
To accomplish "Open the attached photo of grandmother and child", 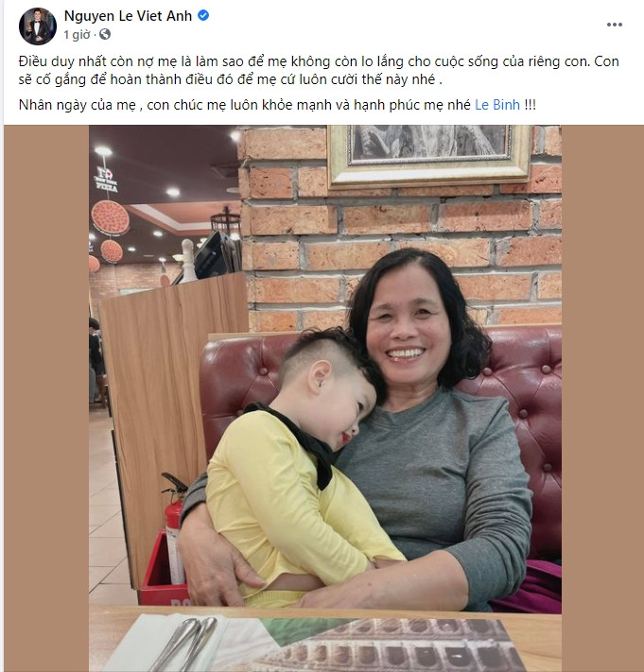I will [325, 398].
